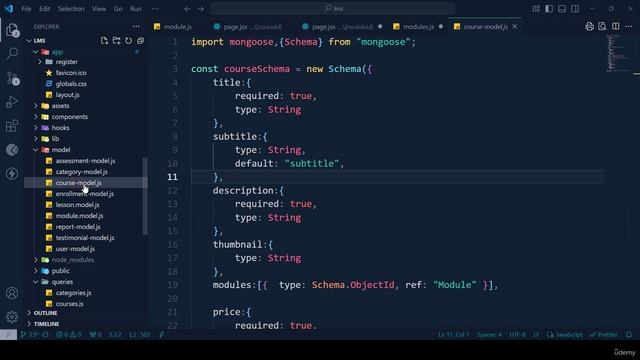Click the split editor right icon

click(616, 27)
